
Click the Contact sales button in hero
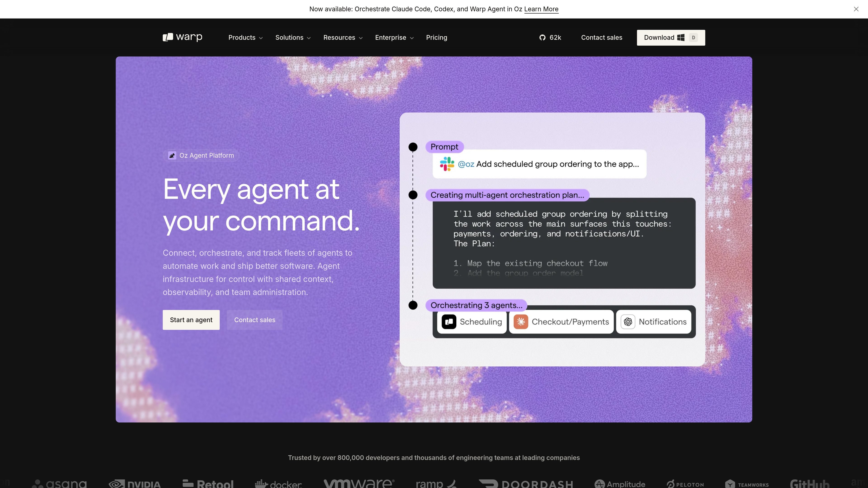pyautogui.click(x=255, y=320)
